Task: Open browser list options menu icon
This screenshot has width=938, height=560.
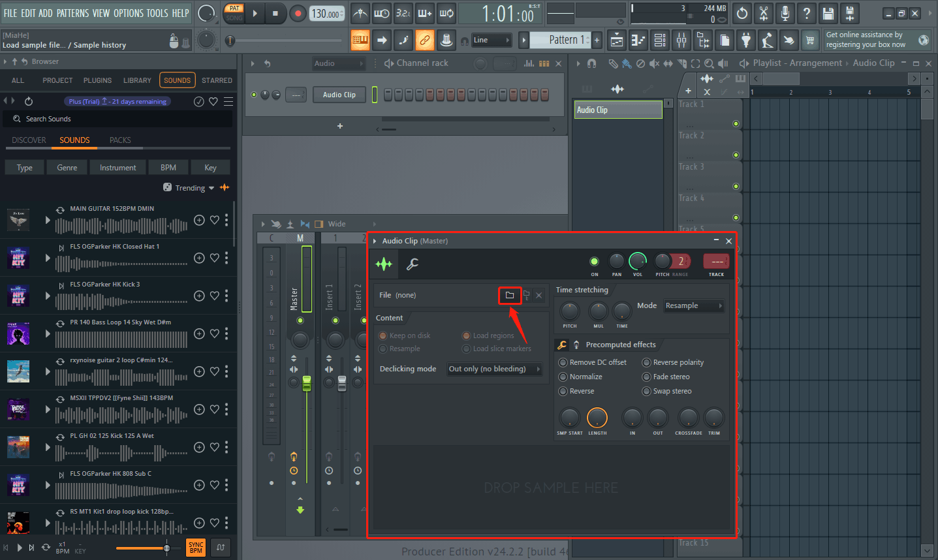Action: coord(228,101)
